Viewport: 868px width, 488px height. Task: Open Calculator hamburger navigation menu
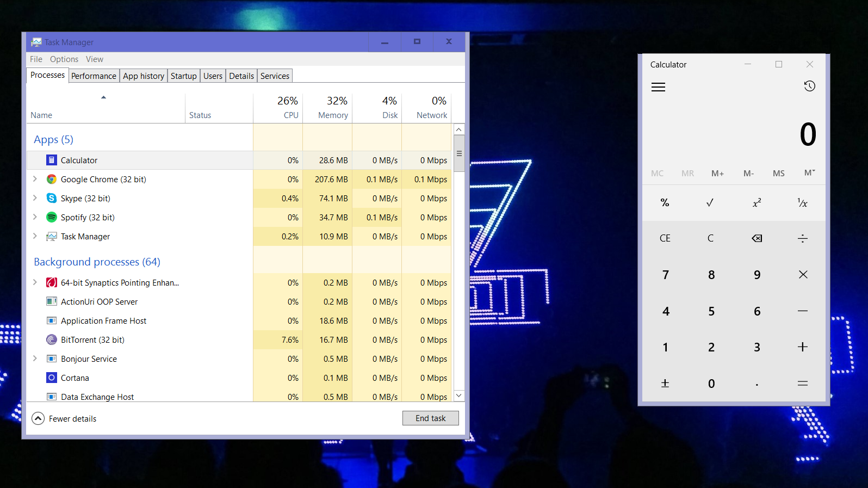pos(658,87)
